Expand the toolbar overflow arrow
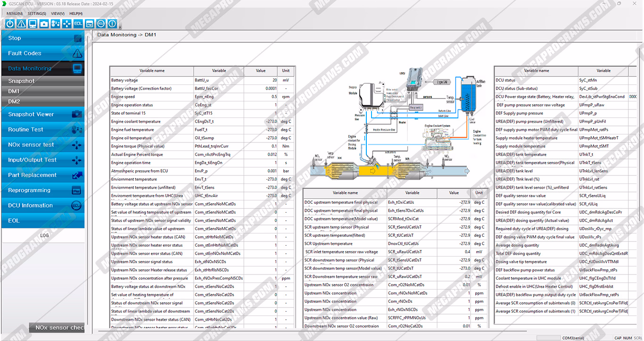This screenshot has width=644, height=341. tap(120, 27)
